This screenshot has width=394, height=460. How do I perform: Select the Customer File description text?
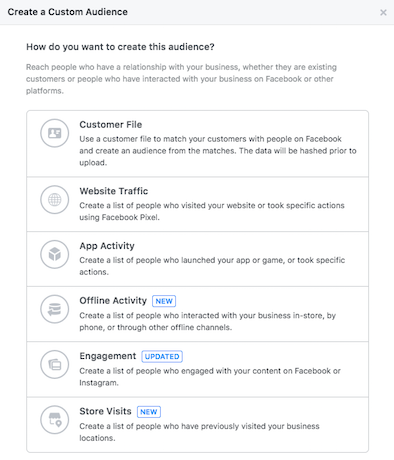(x=218, y=151)
